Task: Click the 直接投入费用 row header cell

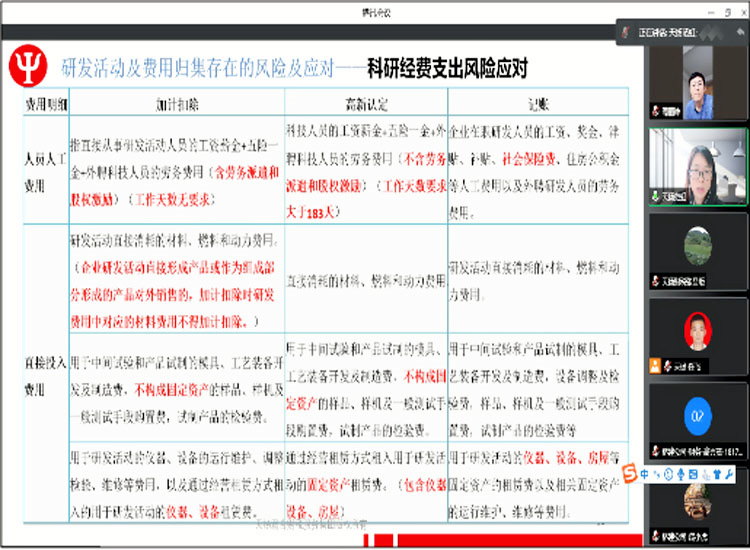Action: point(46,360)
